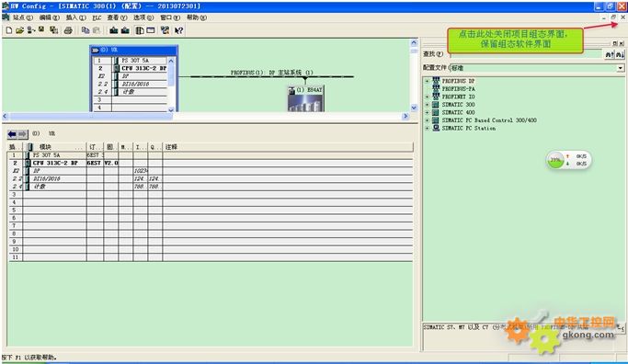Open the Configure Network icon
Viewport: 628px width, 364px height.
[165, 30]
